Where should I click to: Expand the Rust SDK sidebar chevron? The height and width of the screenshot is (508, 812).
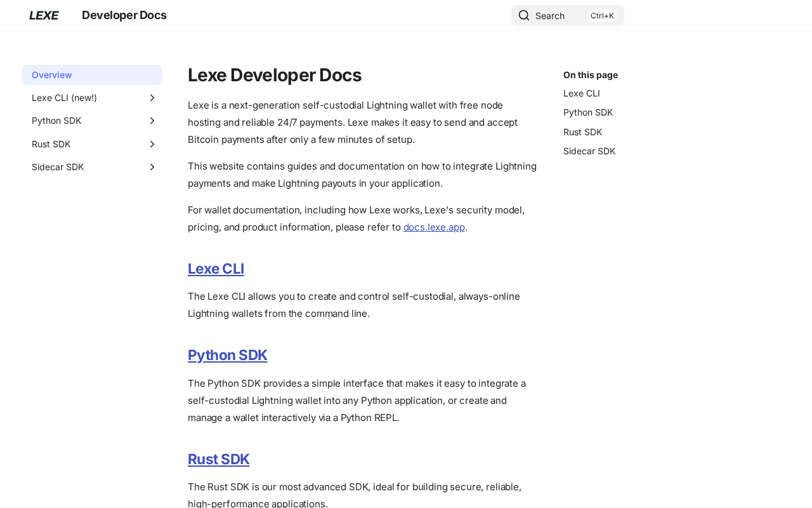(x=152, y=144)
